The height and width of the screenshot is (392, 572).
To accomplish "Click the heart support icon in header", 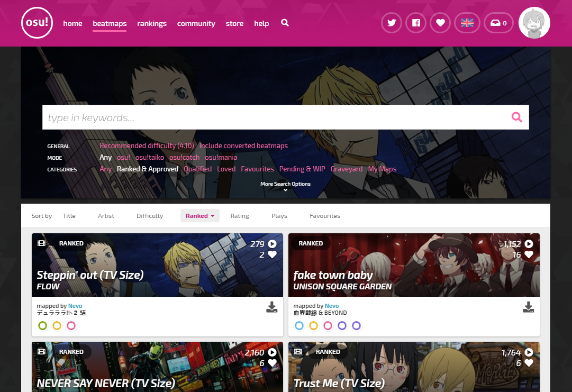I will (440, 23).
